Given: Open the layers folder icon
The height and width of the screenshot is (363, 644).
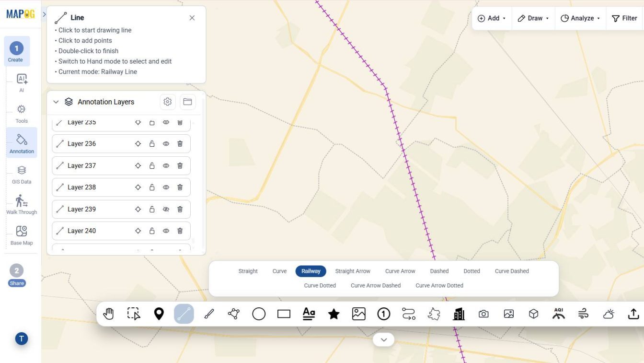Looking at the screenshot, I should 187,102.
